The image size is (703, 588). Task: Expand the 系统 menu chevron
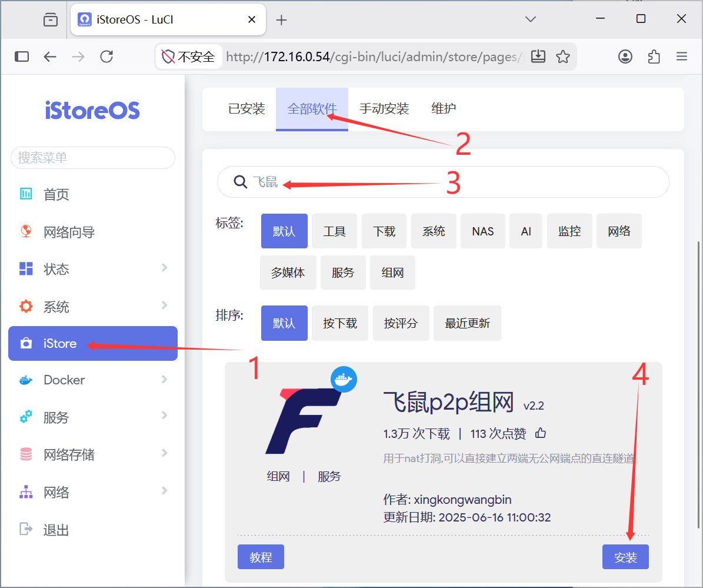coord(164,305)
